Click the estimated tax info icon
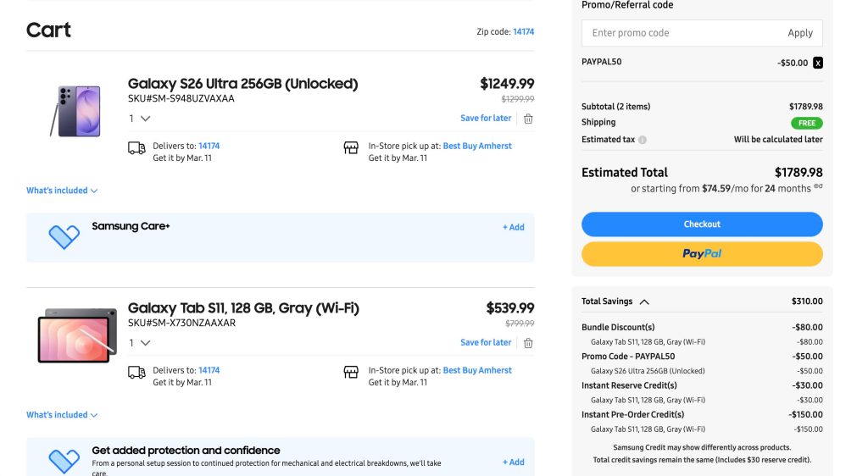This screenshot has height=476, width=868. pyautogui.click(x=643, y=140)
